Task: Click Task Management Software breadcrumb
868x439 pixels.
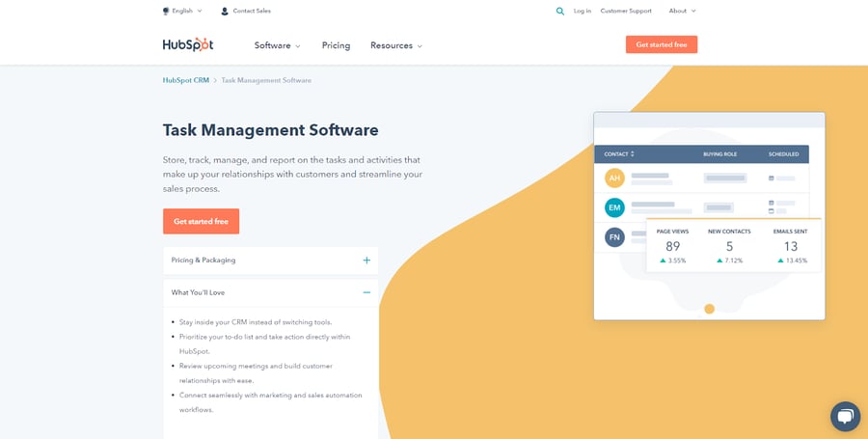Action: point(266,80)
